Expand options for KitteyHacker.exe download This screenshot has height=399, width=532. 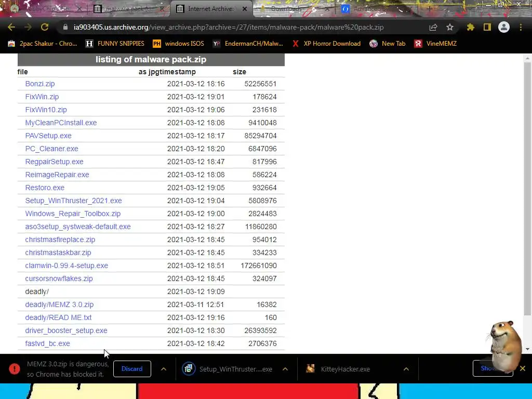[406, 369]
